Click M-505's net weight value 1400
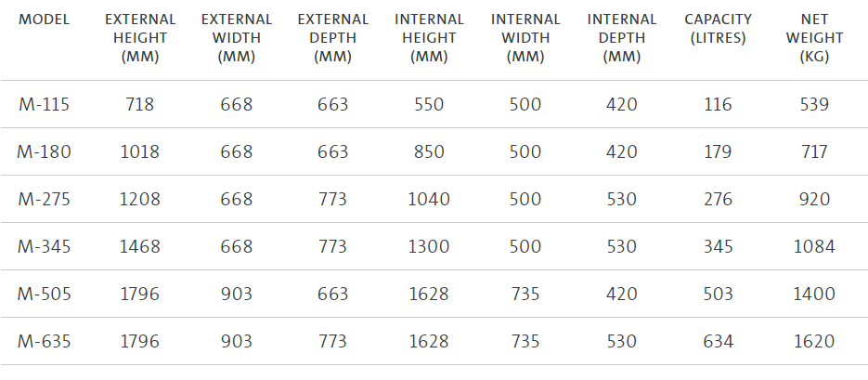Image resolution: width=868 pixels, height=380 pixels. tap(814, 295)
